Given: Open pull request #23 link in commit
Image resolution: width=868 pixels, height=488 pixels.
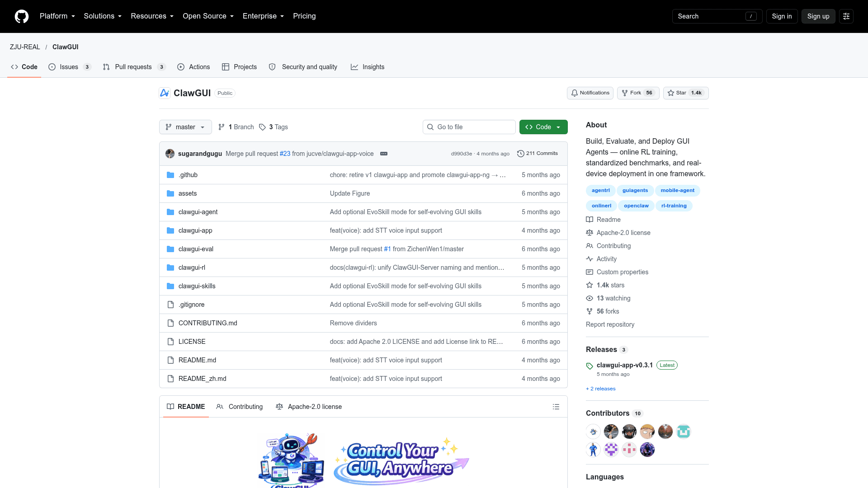Looking at the screenshot, I should (x=285, y=154).
